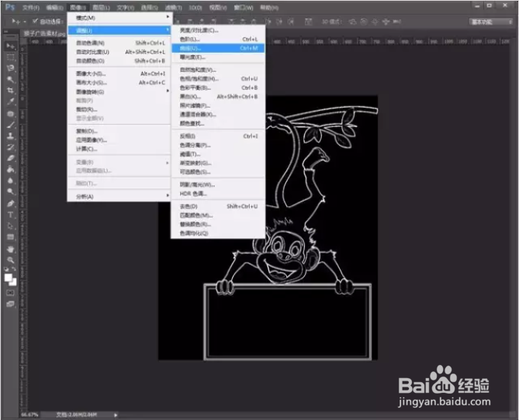This screenshot has height=420, width=519.
Task: Click the 3D rotate mode icon
Action: [x=352, y=22]
